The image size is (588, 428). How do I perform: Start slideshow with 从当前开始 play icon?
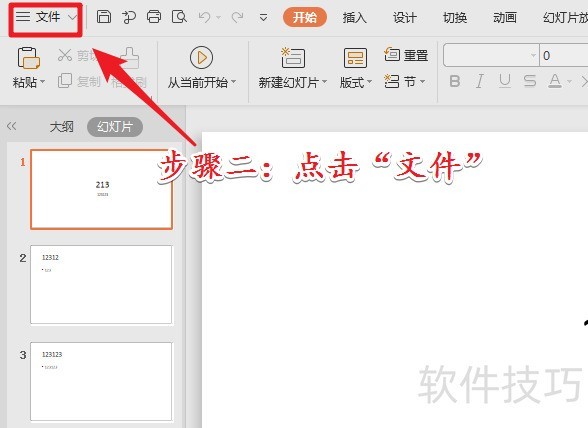(x=201, y=57)
